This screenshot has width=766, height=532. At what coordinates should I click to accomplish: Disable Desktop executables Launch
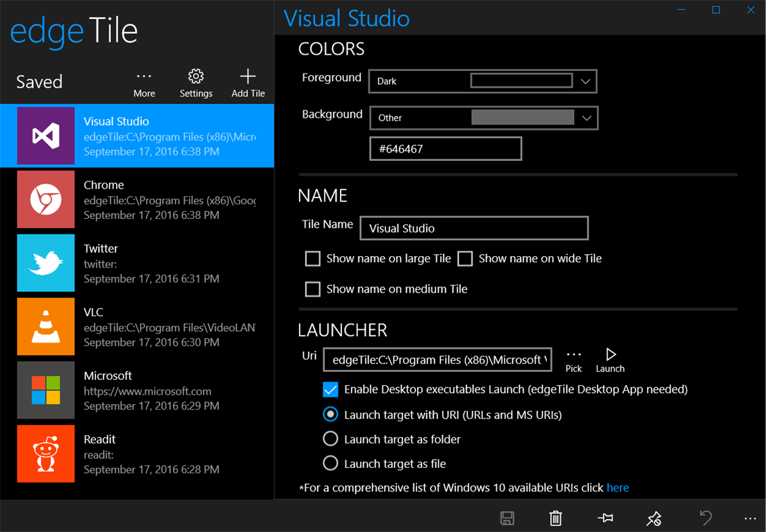(330, 389)
